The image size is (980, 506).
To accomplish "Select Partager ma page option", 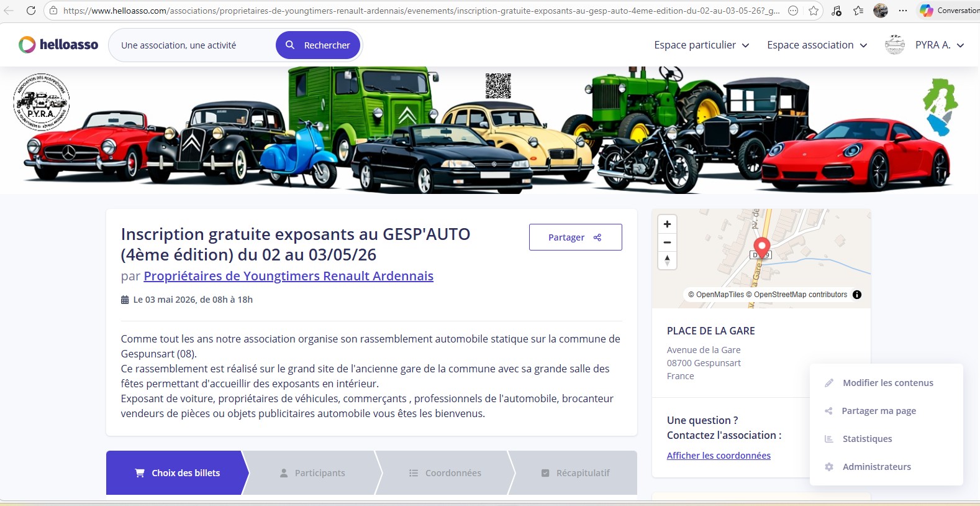I will [878, 411].
